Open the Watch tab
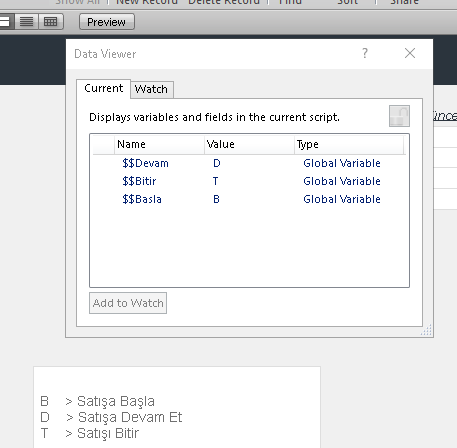 click(x=151, y=89)
